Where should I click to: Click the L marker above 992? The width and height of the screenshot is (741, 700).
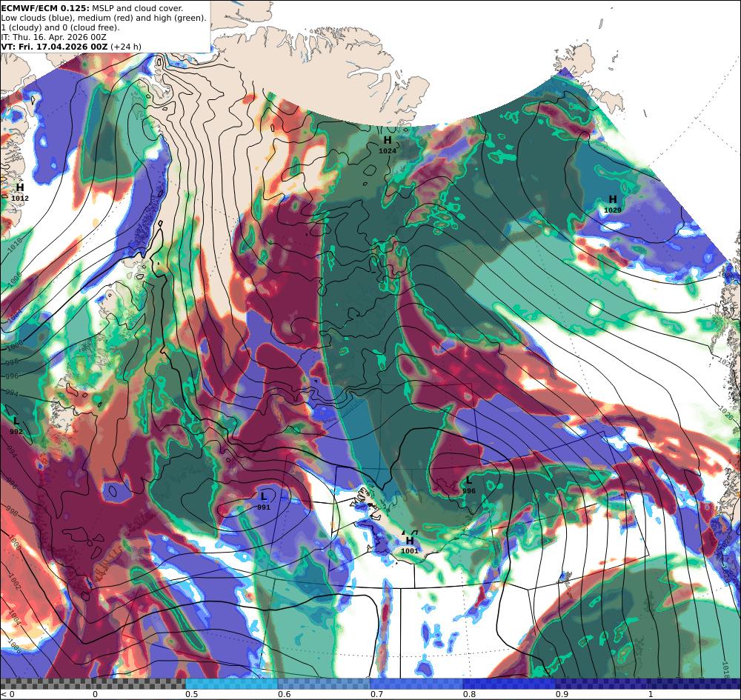16,421
